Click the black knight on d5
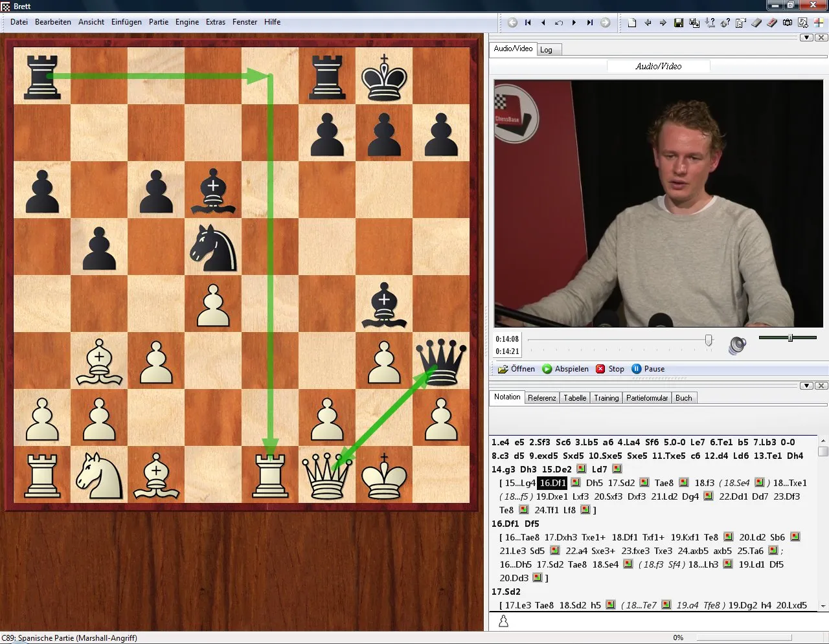The height and width of the screenshot is (644, 829). tap(213, 247)
